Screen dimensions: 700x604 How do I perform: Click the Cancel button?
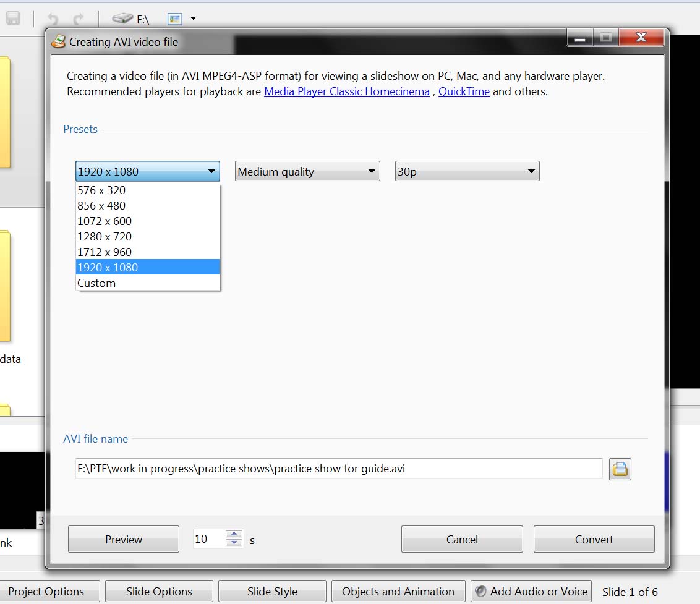[x=462, y=539]
